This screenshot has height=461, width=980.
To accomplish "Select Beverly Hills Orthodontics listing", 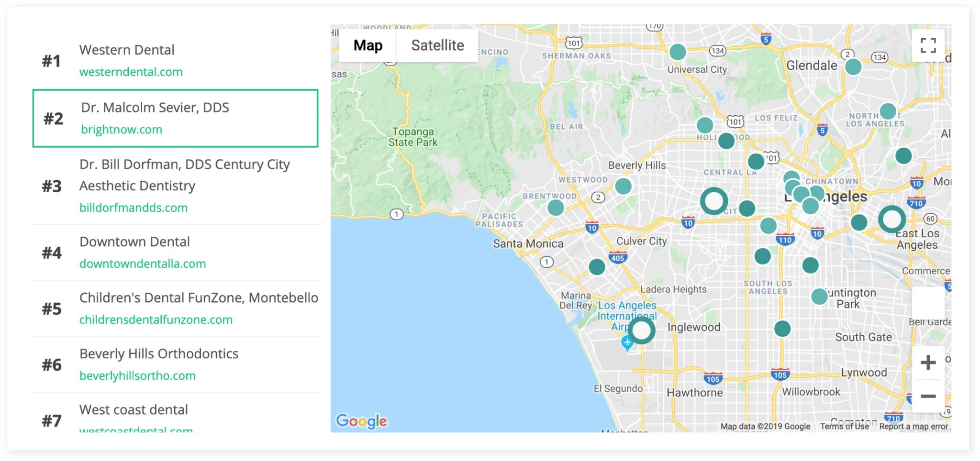I will pos(158,354).
